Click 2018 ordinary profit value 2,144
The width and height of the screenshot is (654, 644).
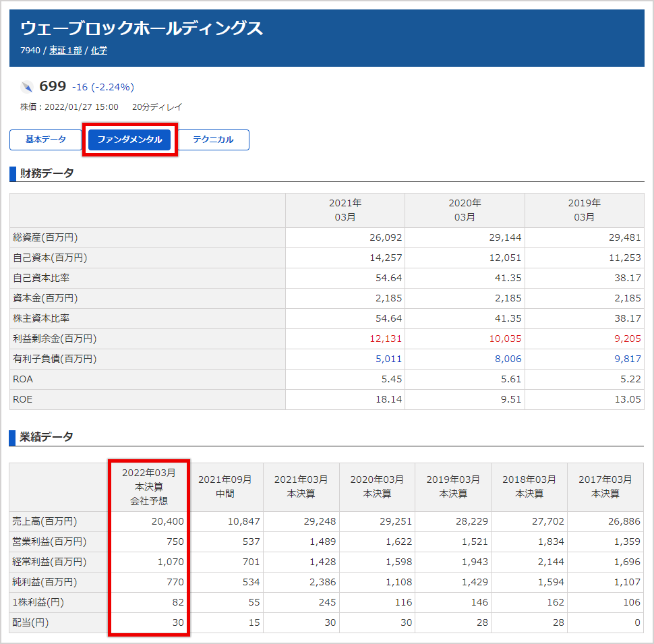551,562
